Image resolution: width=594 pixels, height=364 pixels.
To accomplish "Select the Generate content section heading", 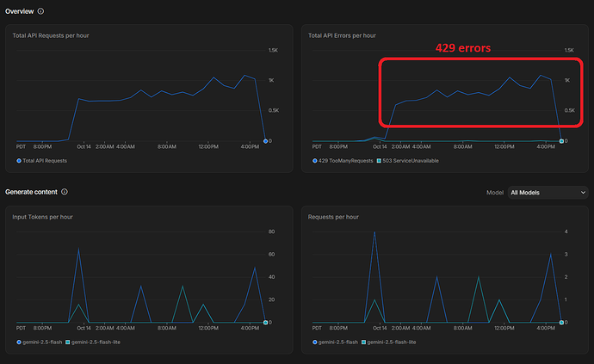I will [x=32, y=192].
